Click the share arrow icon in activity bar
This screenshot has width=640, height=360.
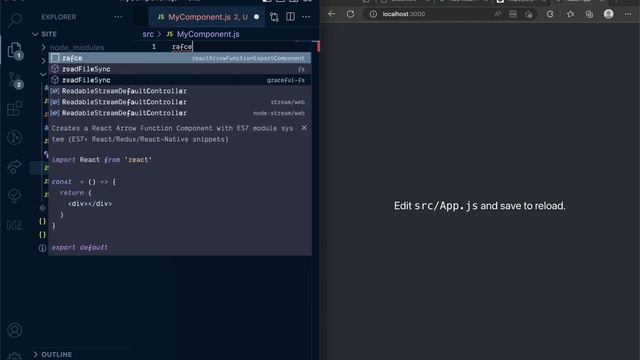15,167
